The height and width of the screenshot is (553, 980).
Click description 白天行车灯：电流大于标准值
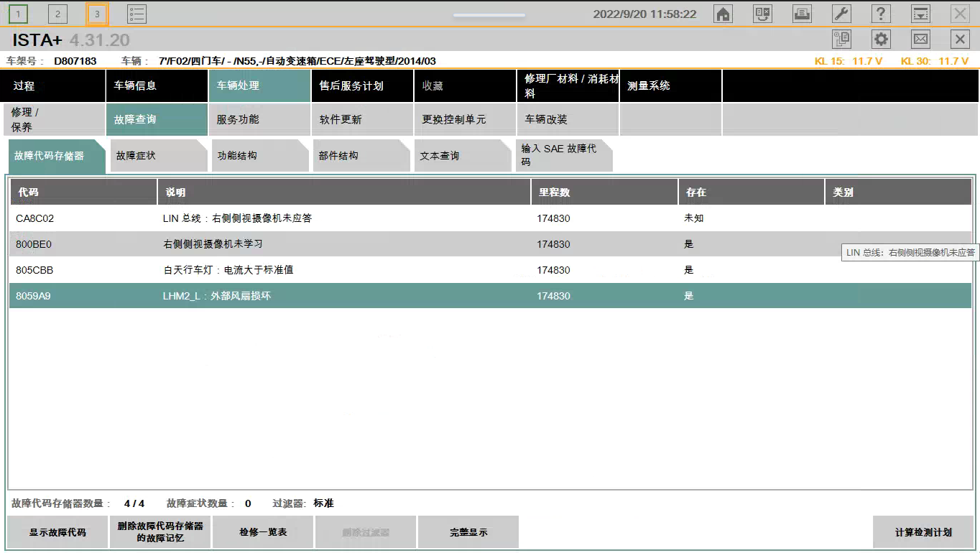pos(228,270)
